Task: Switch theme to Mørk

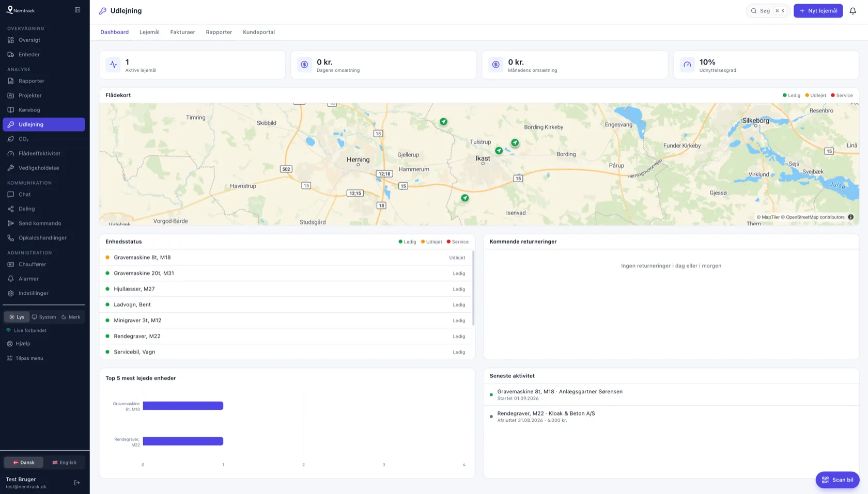Action: coord(71,317)
